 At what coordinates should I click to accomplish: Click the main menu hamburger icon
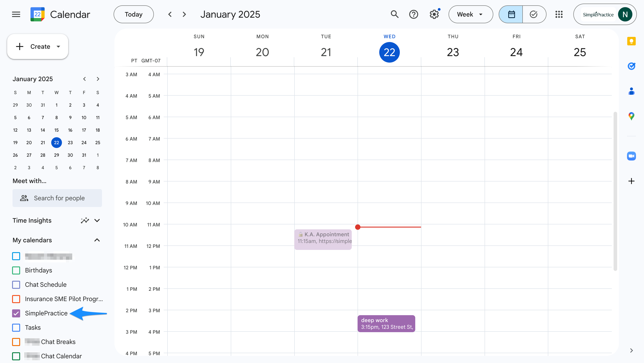16,14
